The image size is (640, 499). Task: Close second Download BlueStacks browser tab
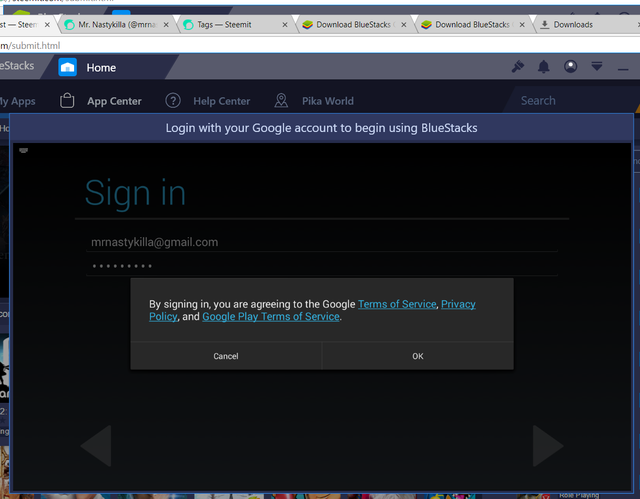522,24
